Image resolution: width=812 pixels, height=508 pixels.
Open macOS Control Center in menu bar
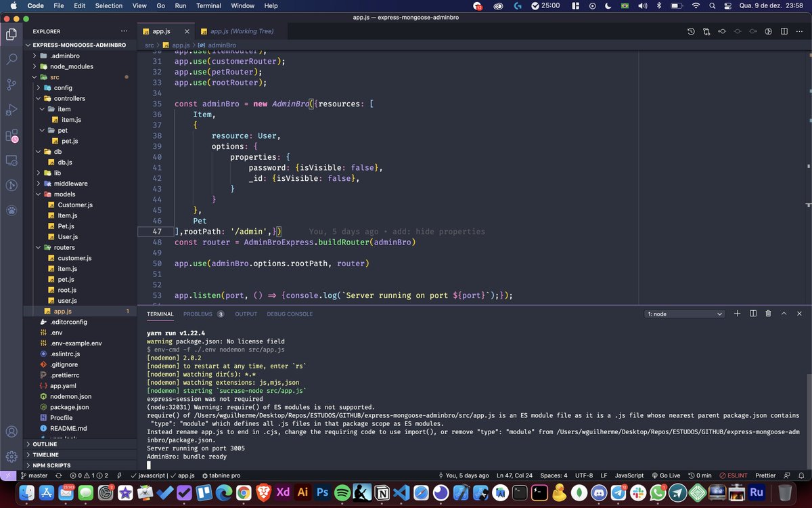(x=727, y=5)
